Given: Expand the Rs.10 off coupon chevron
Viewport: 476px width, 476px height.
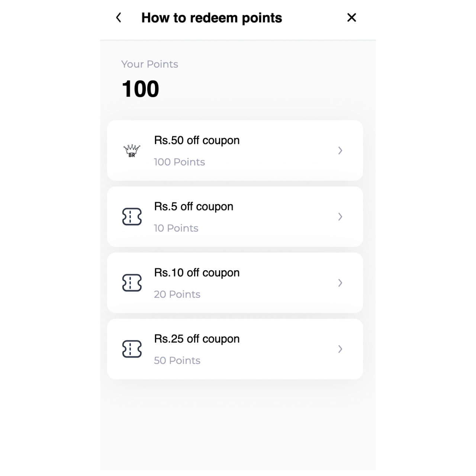Looking at the screenshot, I should click(x=340, y=283).
